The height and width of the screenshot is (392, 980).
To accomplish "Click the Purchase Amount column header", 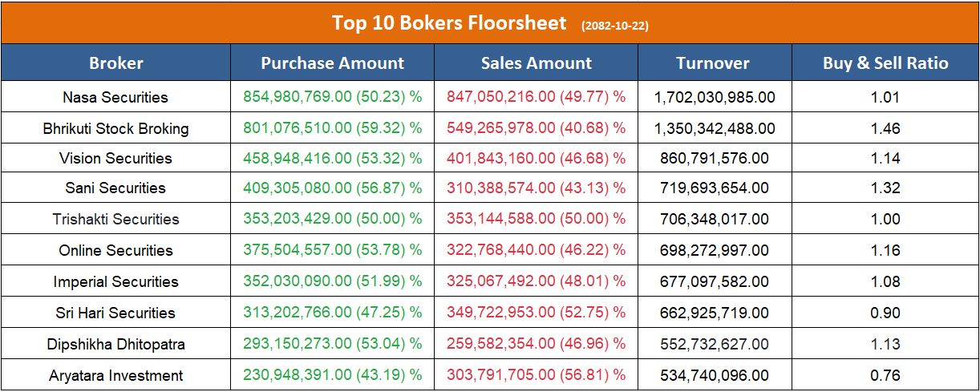I will click(332, 63).
